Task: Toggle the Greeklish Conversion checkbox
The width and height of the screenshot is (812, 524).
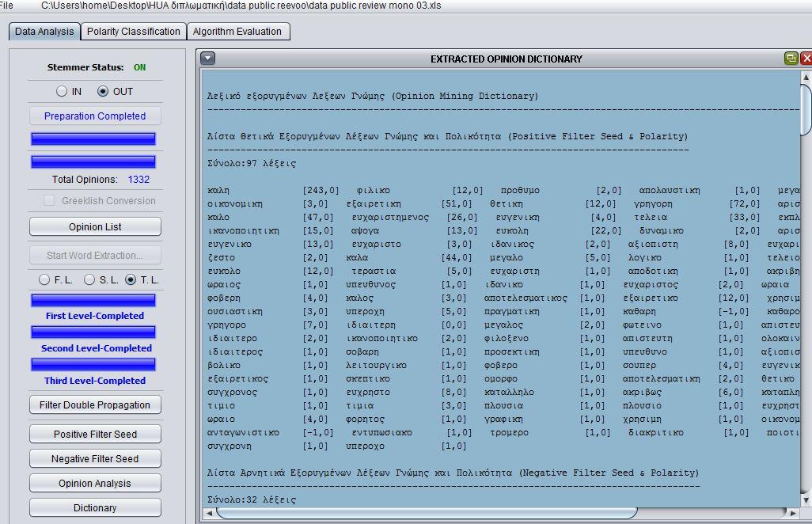Action: coord(49,200)
